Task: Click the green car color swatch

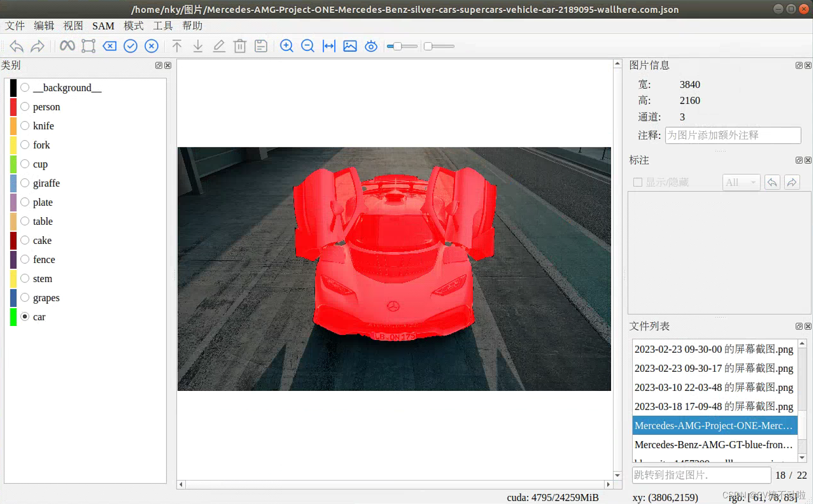Action: click(x=13, y=317)
